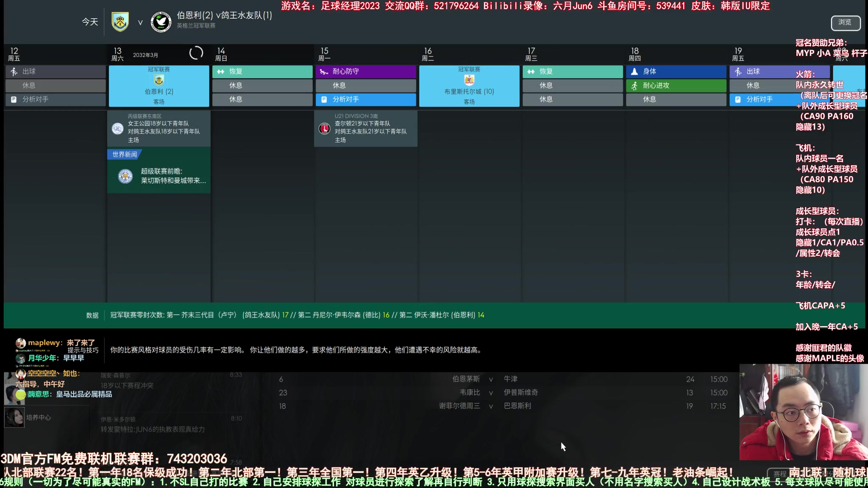
Task: Click the 今天 today label
Action: (x=90, y=22)
